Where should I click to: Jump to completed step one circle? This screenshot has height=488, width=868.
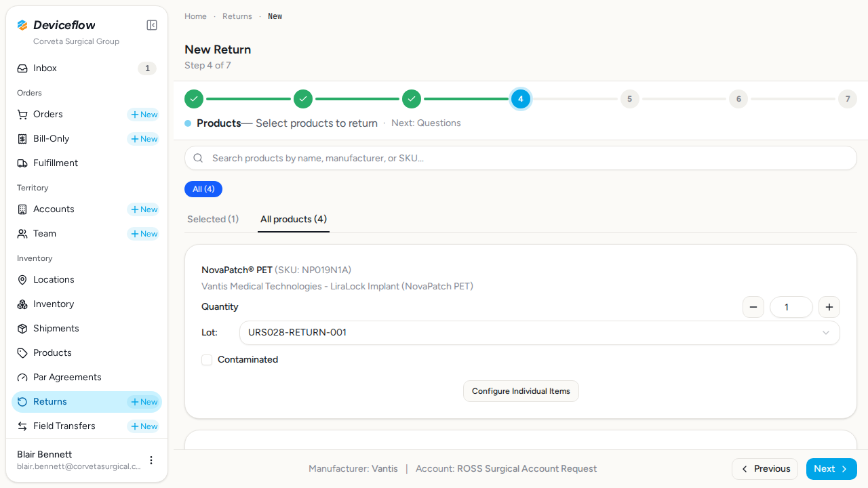pos(194,99)
